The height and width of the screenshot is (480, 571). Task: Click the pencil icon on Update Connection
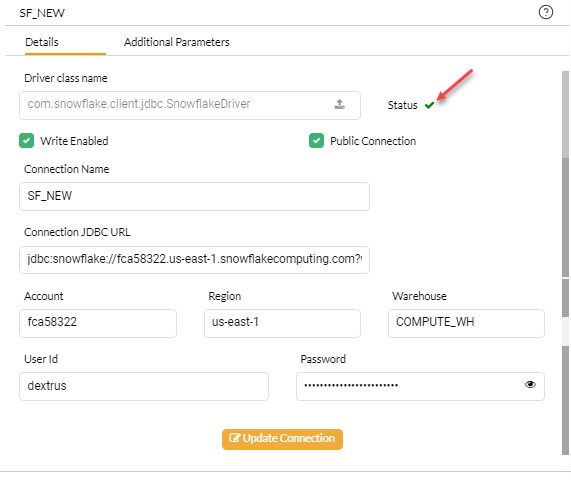[x=235, y=438]
